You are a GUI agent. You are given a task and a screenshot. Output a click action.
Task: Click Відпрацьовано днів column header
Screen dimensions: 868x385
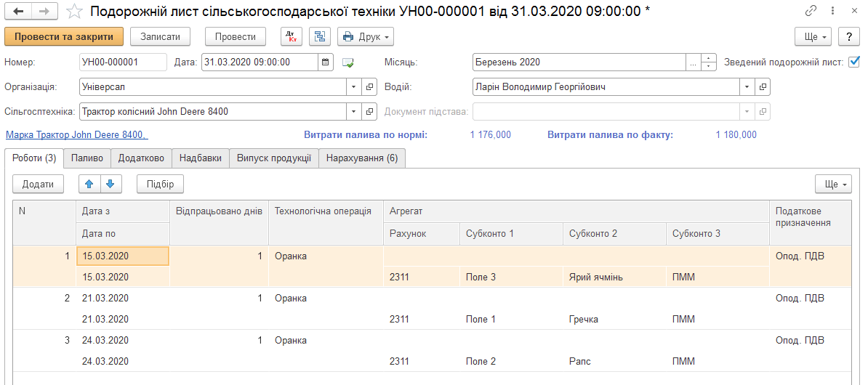[x=219, y=222]
